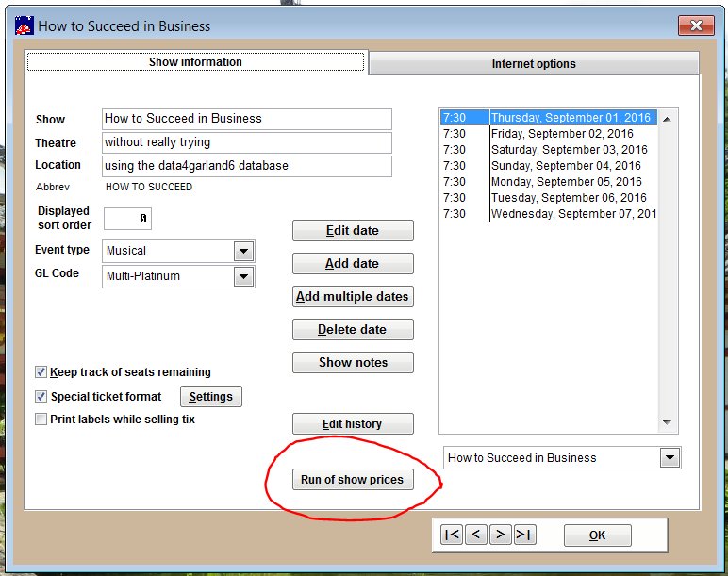Viewport: 728px width, 576px height.
Task: Select Friday, September 02, 2016 date
Action: (x=548, y=134)
